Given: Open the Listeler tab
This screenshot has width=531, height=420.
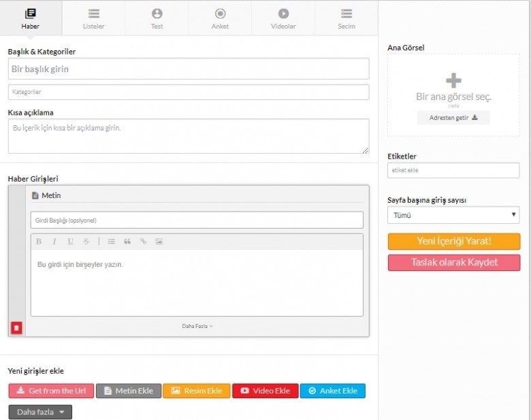Looking at the screenshot, I should [x=93, y=18].
